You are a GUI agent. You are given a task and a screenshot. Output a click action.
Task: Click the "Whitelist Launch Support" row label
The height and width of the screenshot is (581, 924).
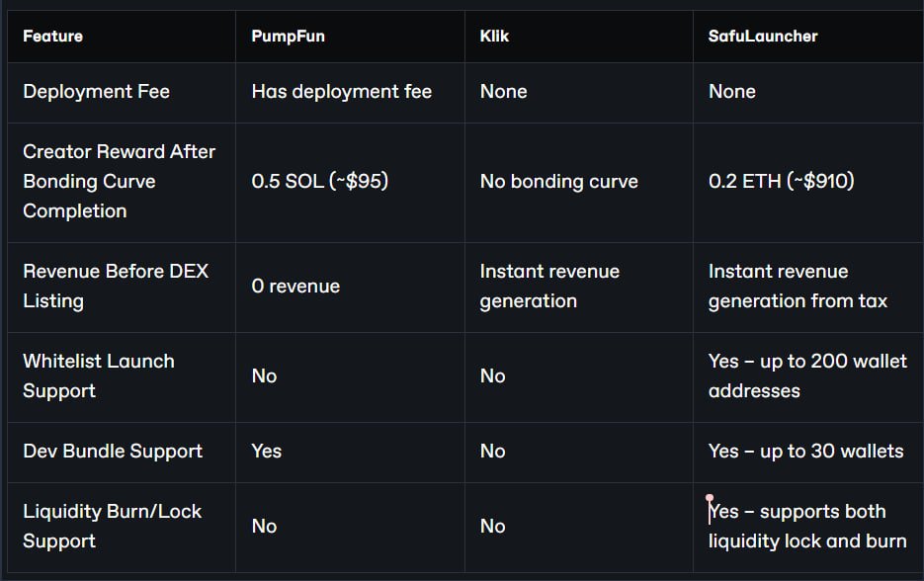(x=99, y=375)
